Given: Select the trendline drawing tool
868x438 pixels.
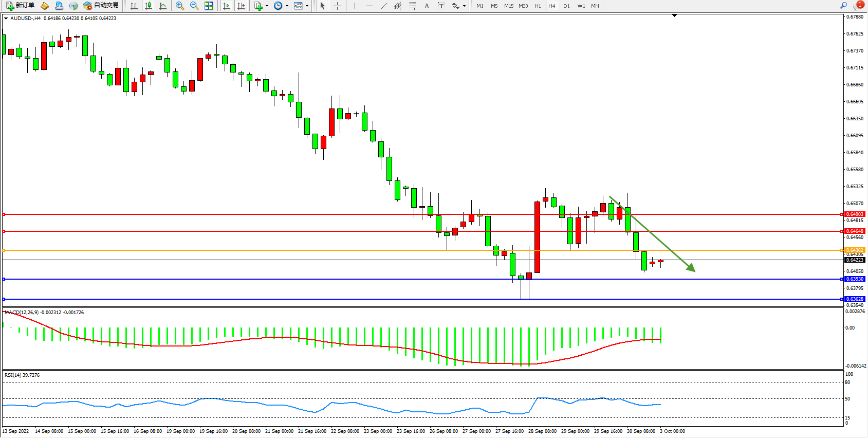Looking at the screenshot, I should click(384, 6).
